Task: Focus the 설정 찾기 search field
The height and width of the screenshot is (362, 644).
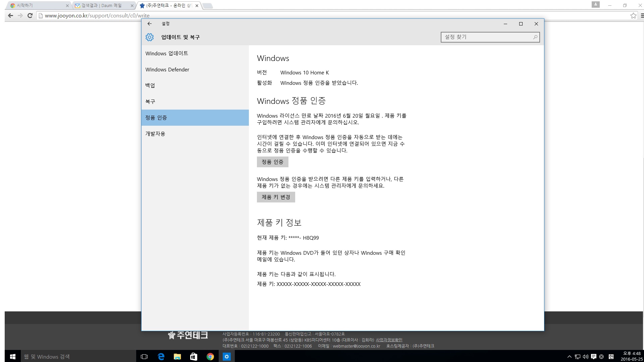Action: pos(490,37)
